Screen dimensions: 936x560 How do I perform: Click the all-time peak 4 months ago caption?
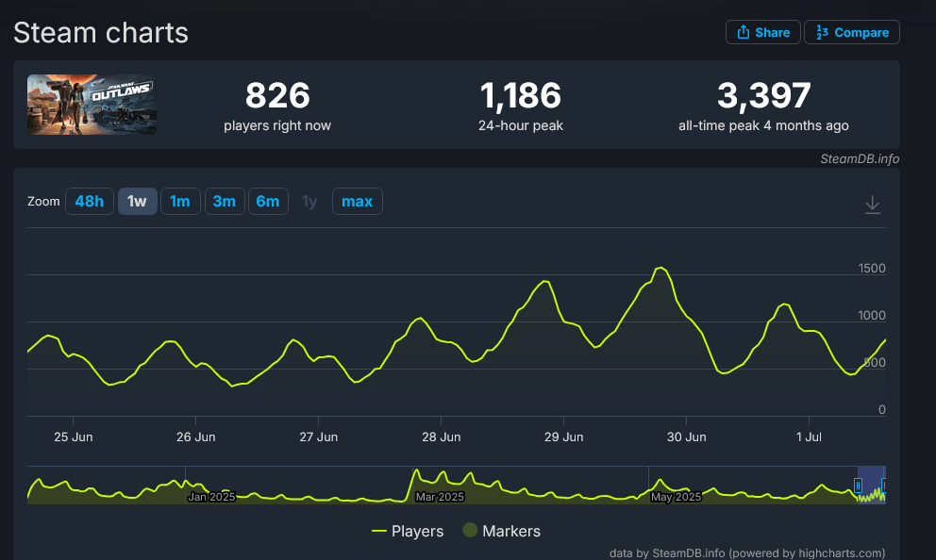[763, 125]
